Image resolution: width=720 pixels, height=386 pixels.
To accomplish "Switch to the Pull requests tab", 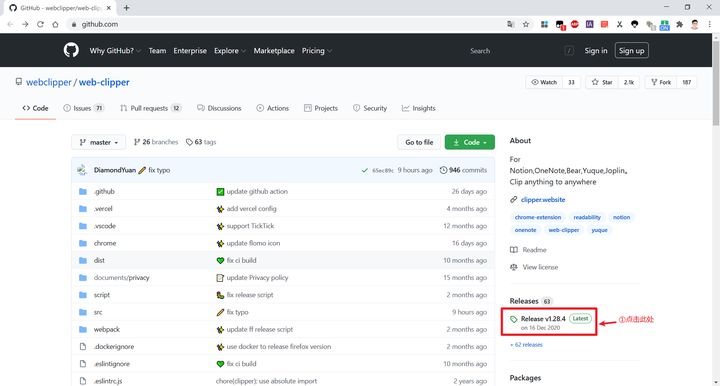I will (x=151, y=108).
